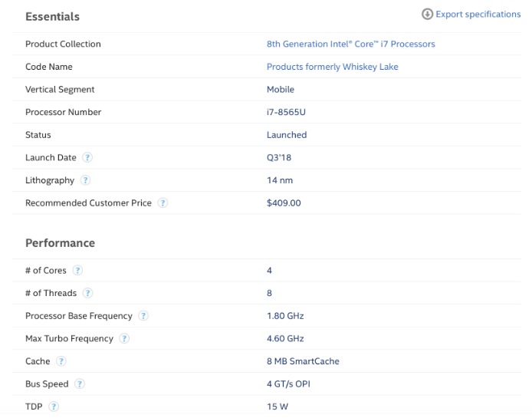Viewport: 532px width, 418px height.
Task: Select the Status label
Action: point(38,135)
